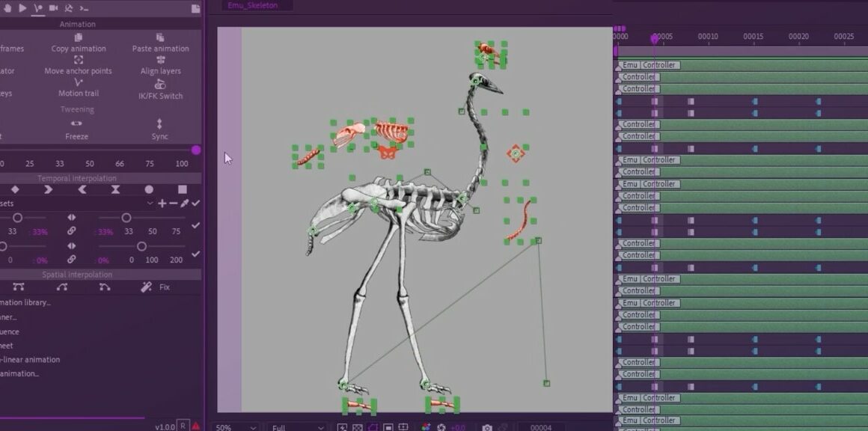Click the add preset plus button
Screen dimensions: 868x431
click(x=162, y=204)
